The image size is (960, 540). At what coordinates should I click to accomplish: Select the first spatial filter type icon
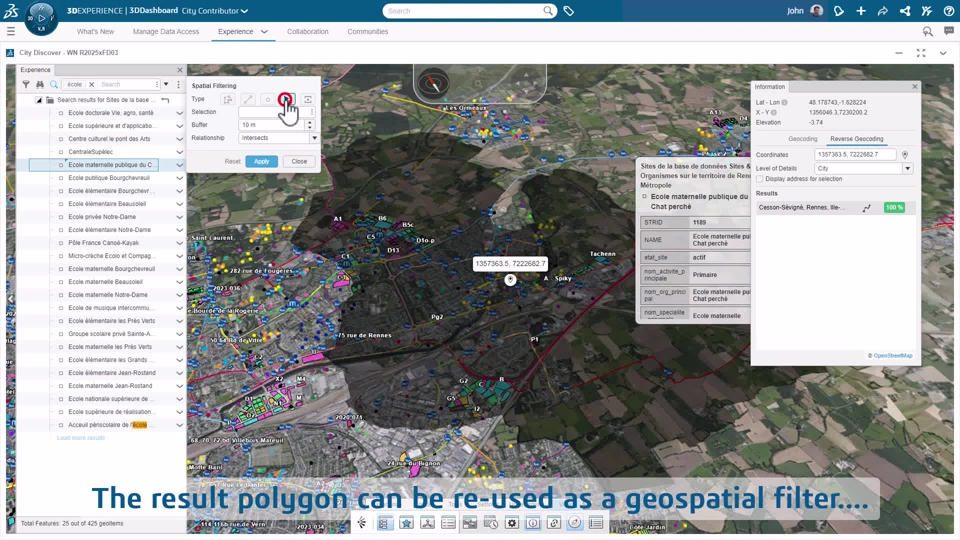click(x=228, y=99)
